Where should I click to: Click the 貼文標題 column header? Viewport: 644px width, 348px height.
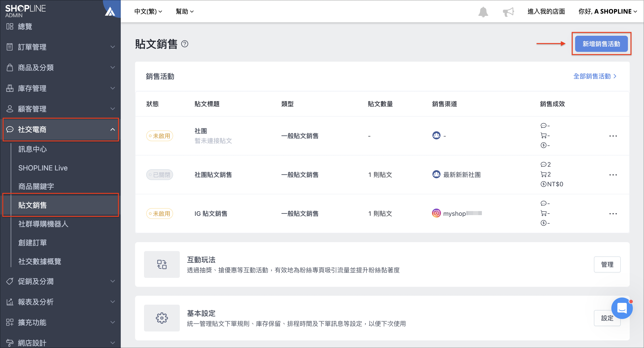(x=207, y=104)
